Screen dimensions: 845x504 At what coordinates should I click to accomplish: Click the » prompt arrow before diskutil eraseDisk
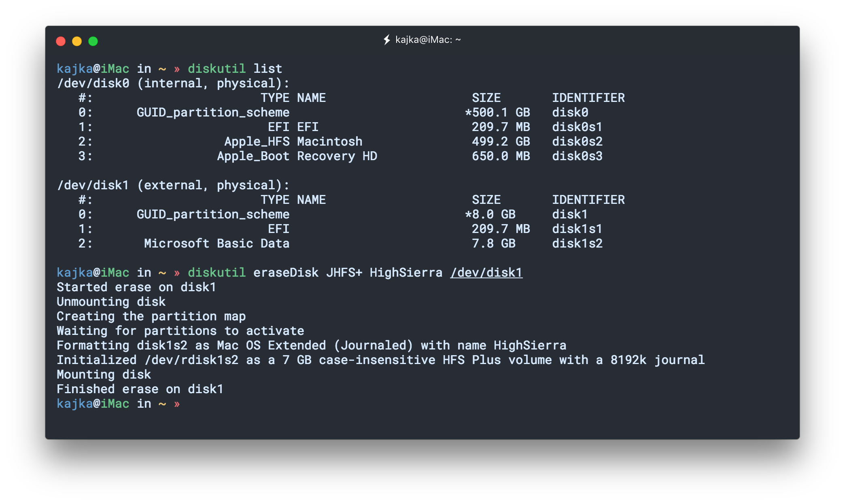[x=177, y=272]
